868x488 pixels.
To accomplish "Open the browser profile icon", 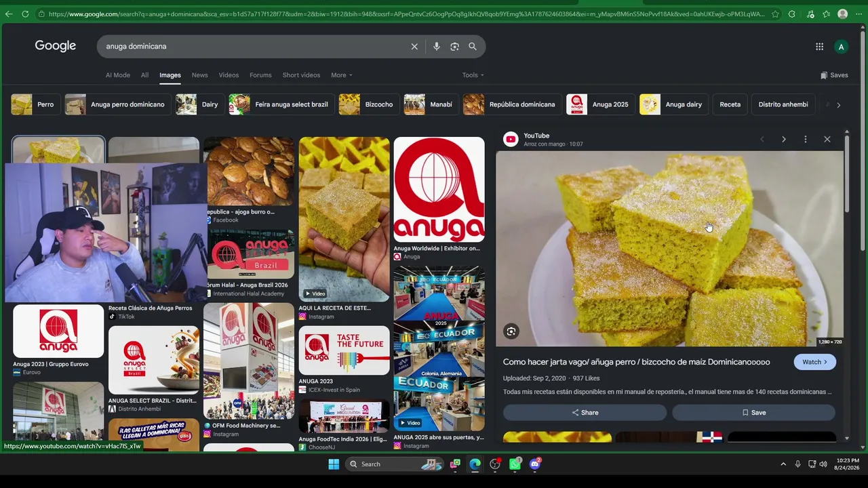I will tap(842, 14).
